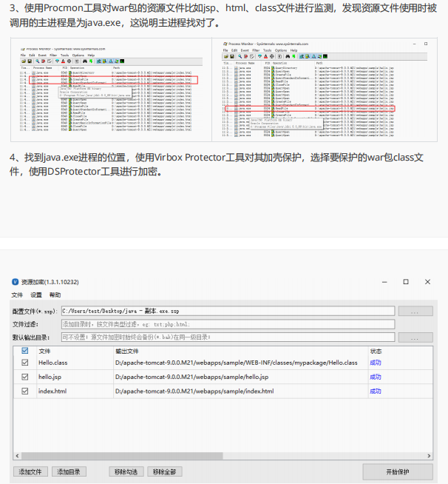Click the 文件过滤 input field
This screenshot has width=448, height=484.
(228, 324)
